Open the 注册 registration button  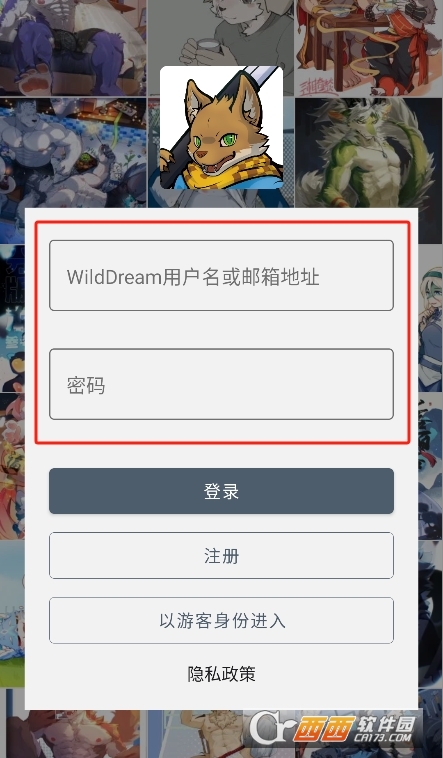click(222, 555)
